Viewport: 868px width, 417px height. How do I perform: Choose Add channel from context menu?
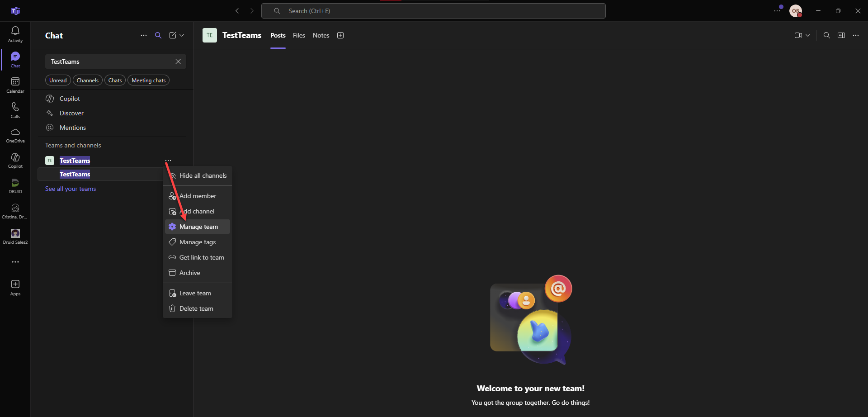click(x=198, y=211)
